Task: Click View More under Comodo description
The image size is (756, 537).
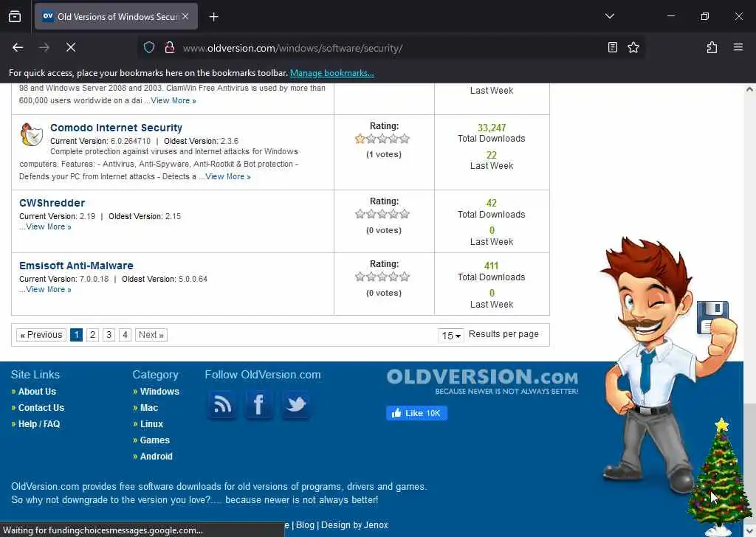Action: 228,177
